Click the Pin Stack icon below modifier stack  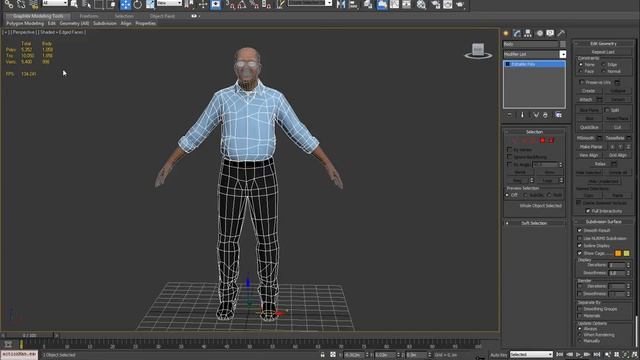[x=509, y=116]
